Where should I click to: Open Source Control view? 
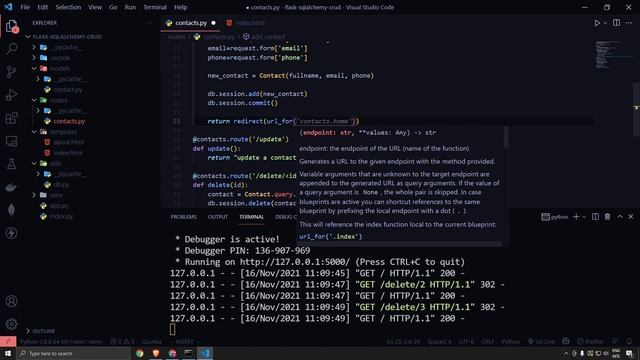11,72
